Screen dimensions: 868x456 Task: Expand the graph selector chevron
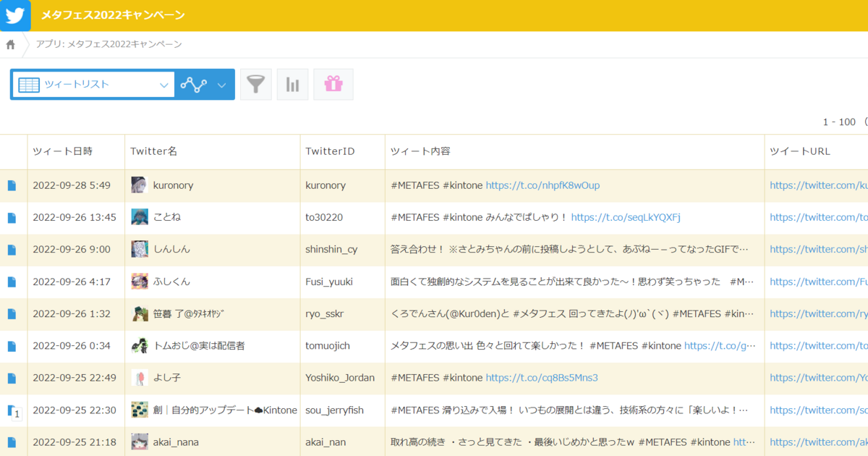point(222,85)
